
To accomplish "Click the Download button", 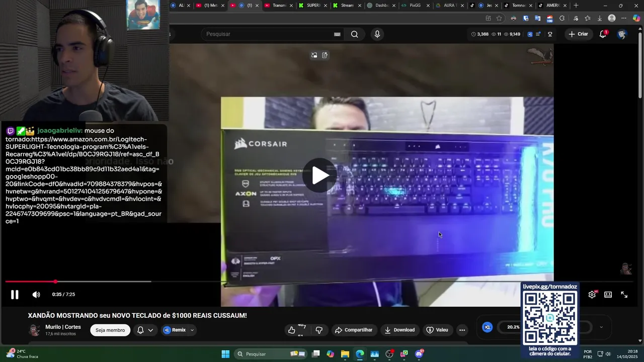I will (x=399, y=330).
